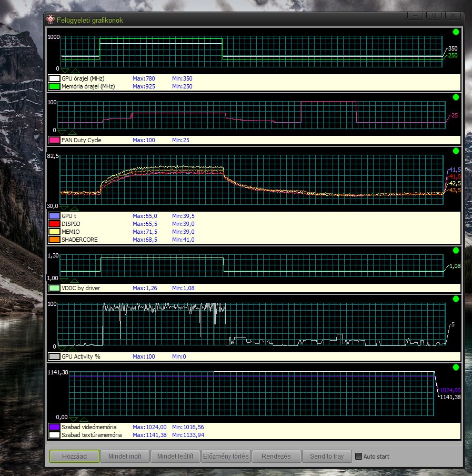
Task: Click the app icon in title bar
Action: 51,19
